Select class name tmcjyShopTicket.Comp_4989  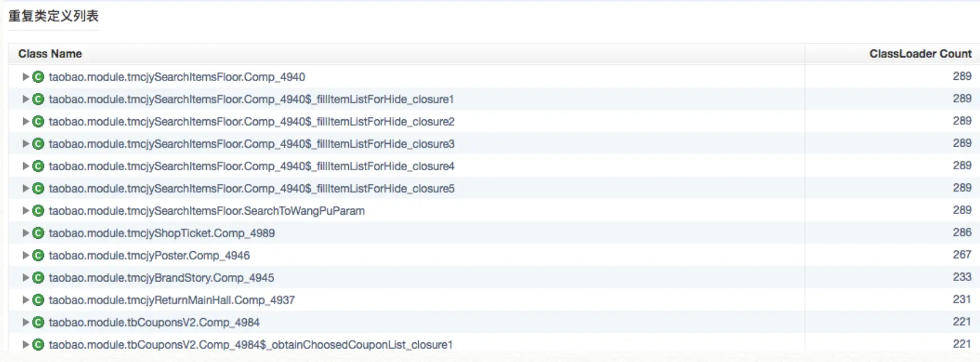pos(162,233)
